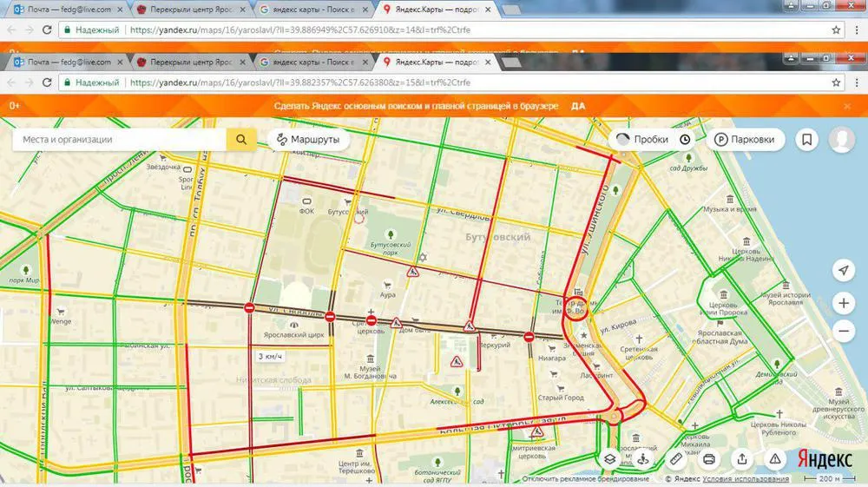
Task: Share the map via share icon
Action: coord(742,458)
